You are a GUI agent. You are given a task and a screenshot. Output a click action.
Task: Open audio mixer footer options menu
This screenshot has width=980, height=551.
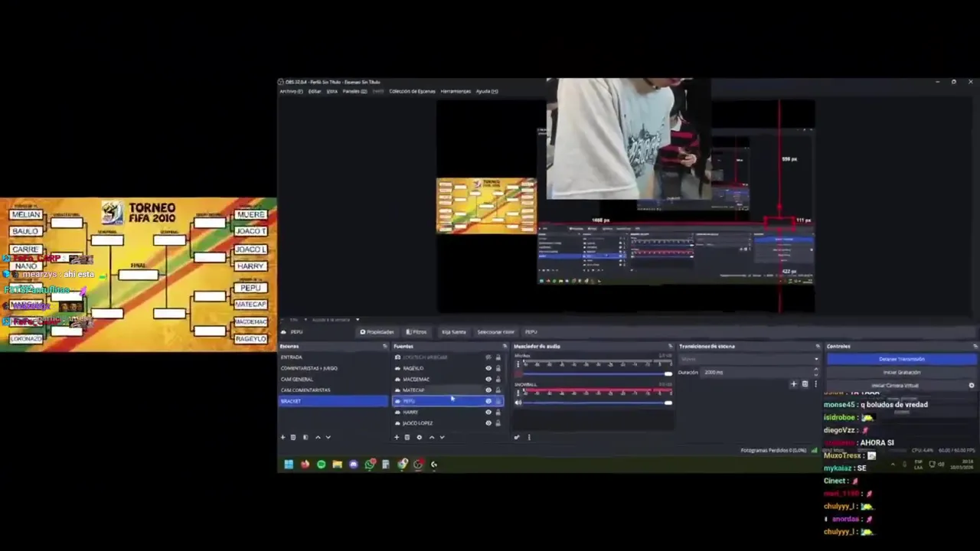coord(528,437)
